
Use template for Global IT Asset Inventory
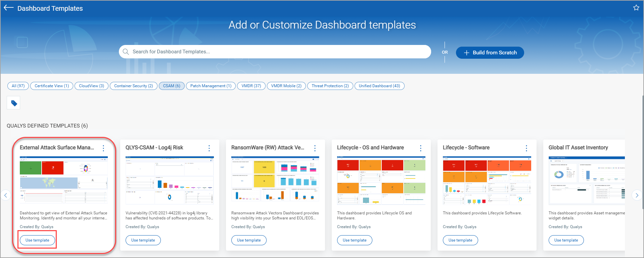pyautogui.click(x=566, y=240)
